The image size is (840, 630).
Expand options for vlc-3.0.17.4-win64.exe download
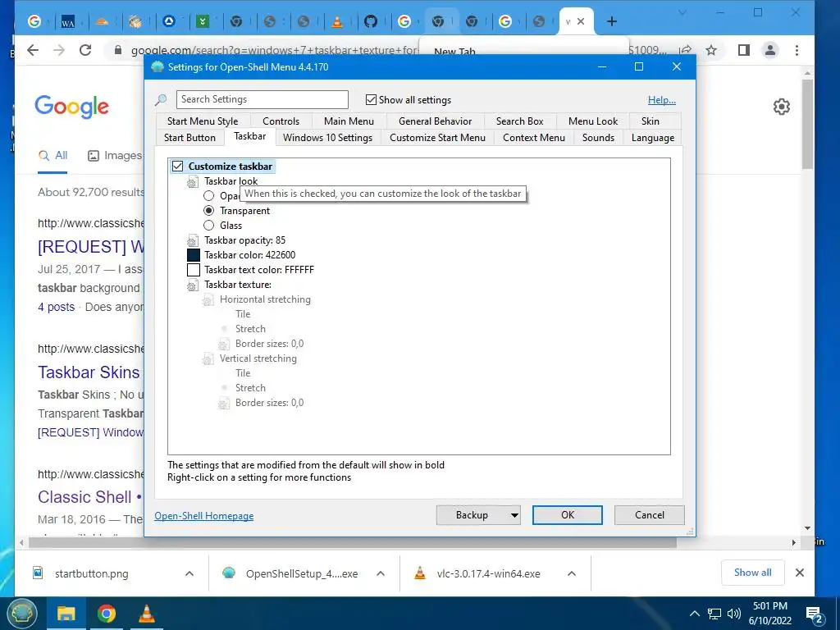(572, 573)
